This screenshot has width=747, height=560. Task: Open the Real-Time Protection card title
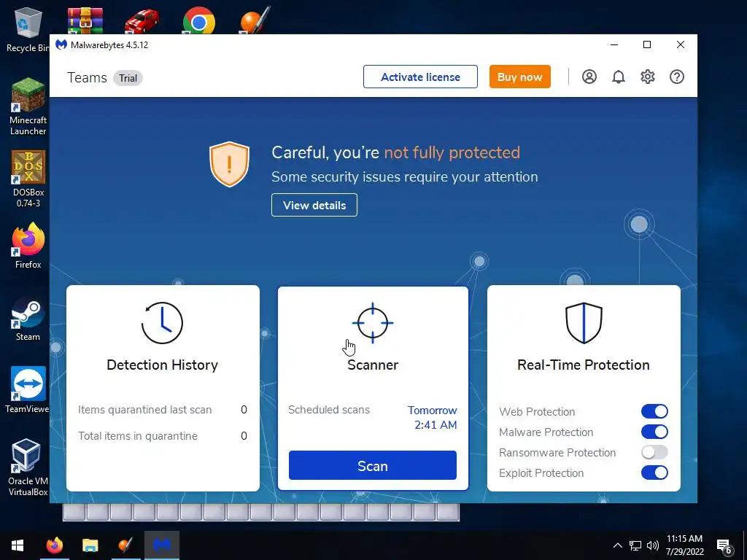tap(584, 365)
